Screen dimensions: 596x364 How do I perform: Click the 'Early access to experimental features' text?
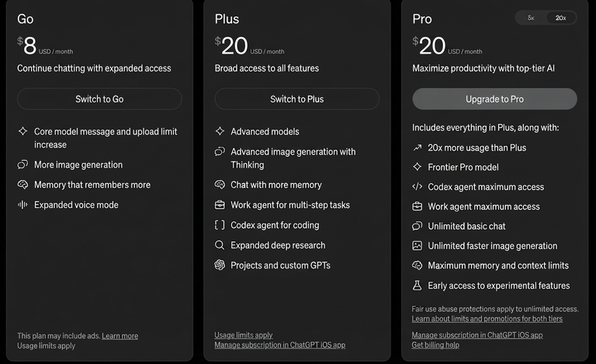(499, 286)
